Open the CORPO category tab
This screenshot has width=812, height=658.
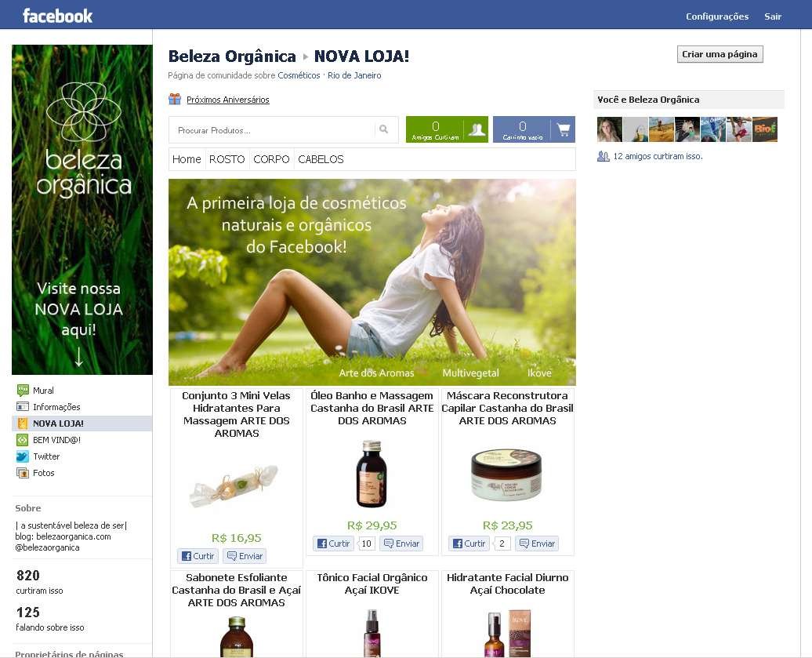tap(271, 159)
